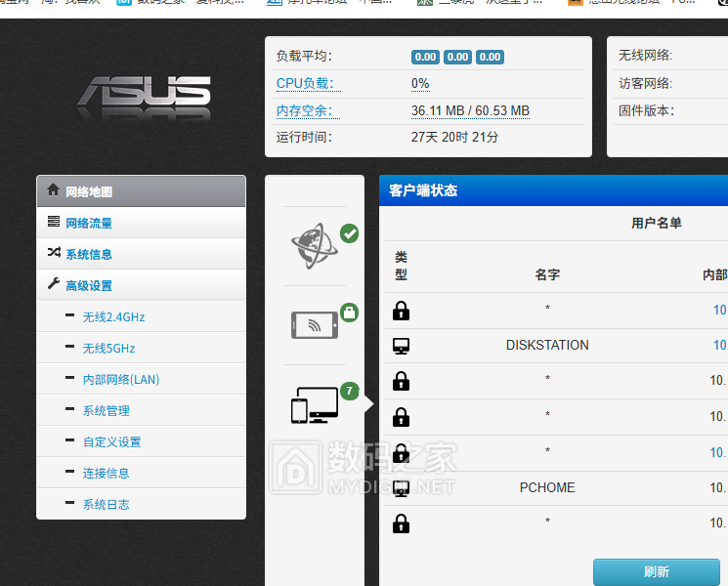Click the stack icon beside 网络流量

(x=54, y=222)
